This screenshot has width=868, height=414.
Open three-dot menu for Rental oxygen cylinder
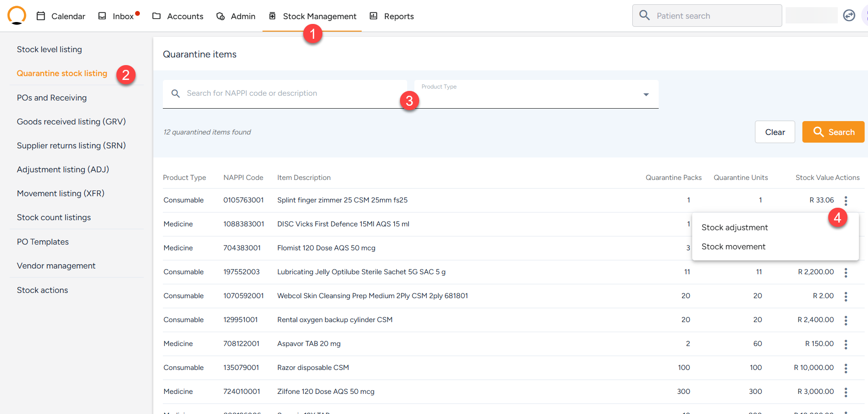[x=845, y=320]
